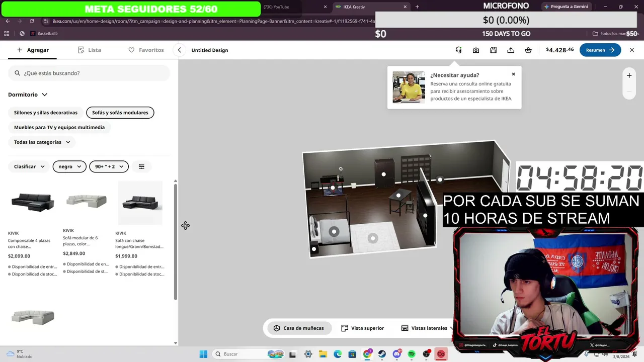The image size is (644, 362).
Task: Close the IKEA Kreativ planner with the X
Action: point(632,50)
